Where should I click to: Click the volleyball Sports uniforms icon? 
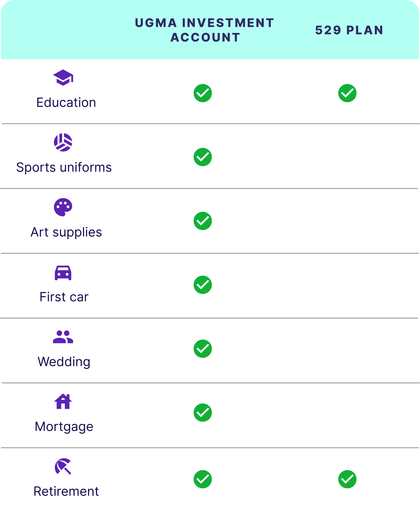(63, 142)
